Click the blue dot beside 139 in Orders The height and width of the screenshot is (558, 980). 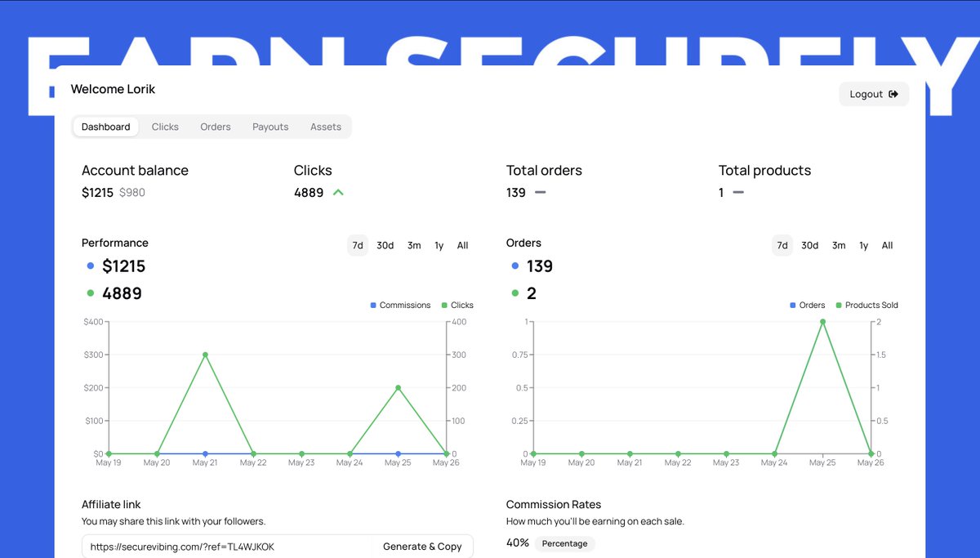click(x=515, y=266)
